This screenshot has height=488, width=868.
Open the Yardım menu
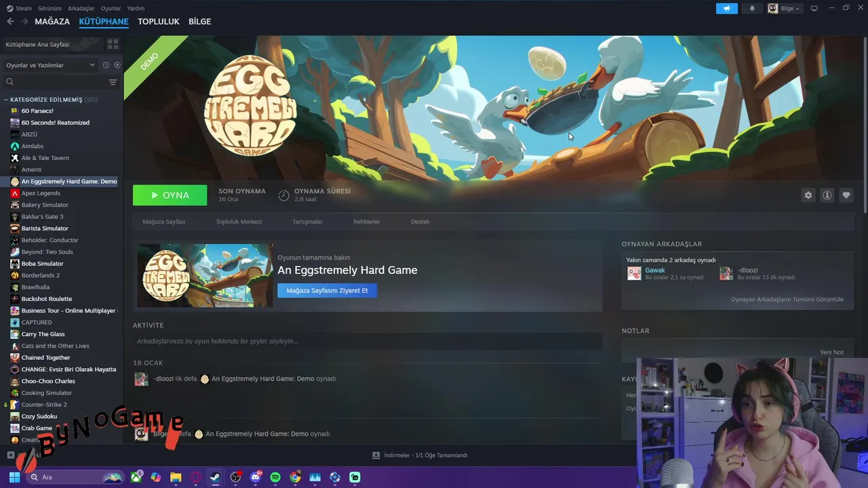point(136,8)
